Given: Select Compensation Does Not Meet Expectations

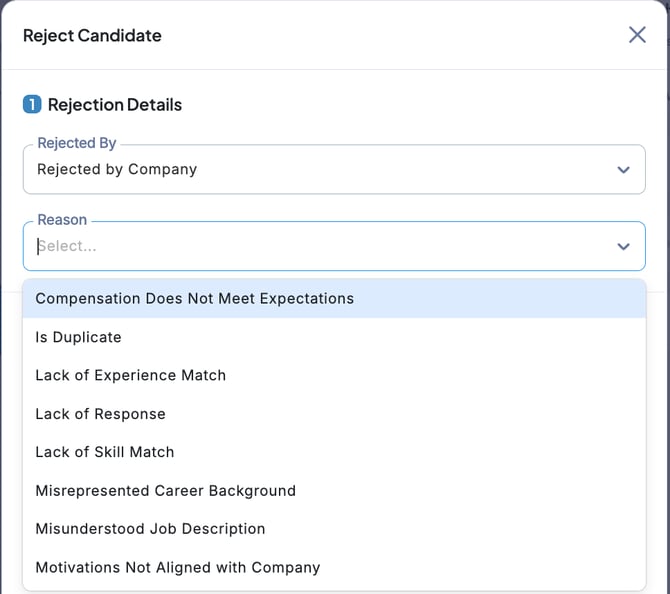Looking at the screenshot, I should pos(195,298).
